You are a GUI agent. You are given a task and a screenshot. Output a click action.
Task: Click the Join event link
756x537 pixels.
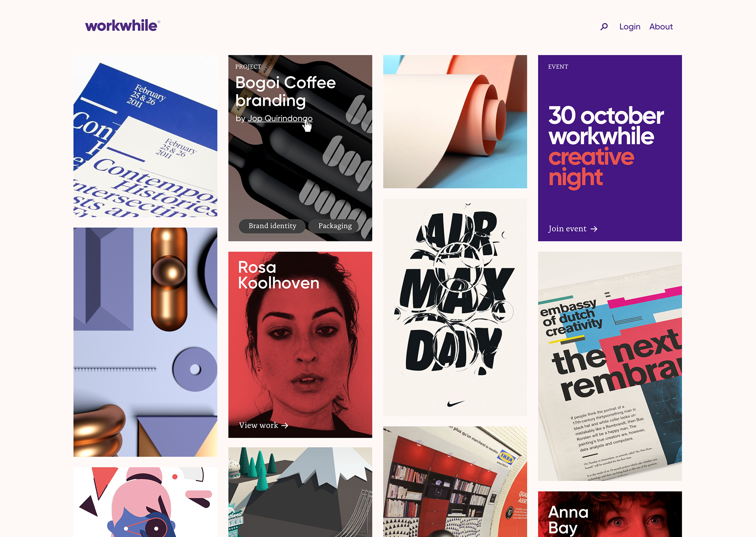(573, 229)
